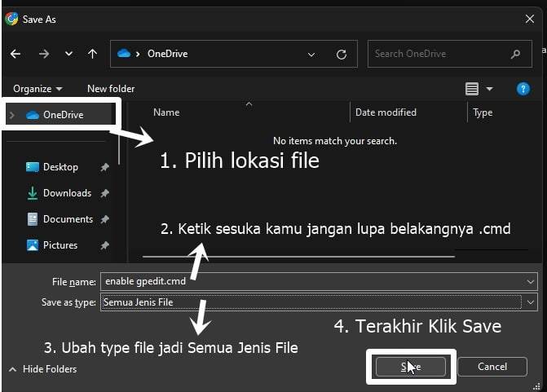
Task: Click the Search OneDrive field
Action: point(450,54)
